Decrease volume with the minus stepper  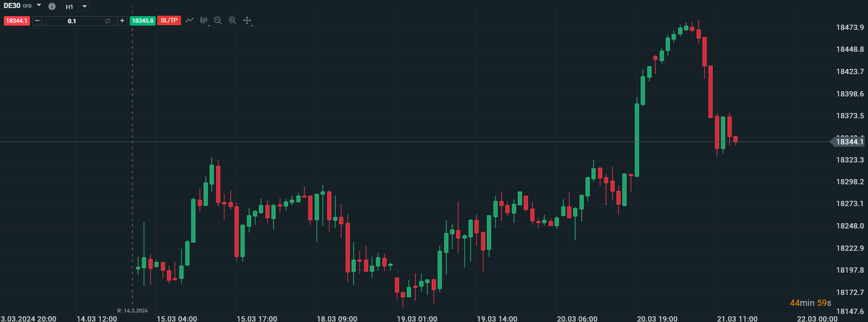[x=37, y=21]
